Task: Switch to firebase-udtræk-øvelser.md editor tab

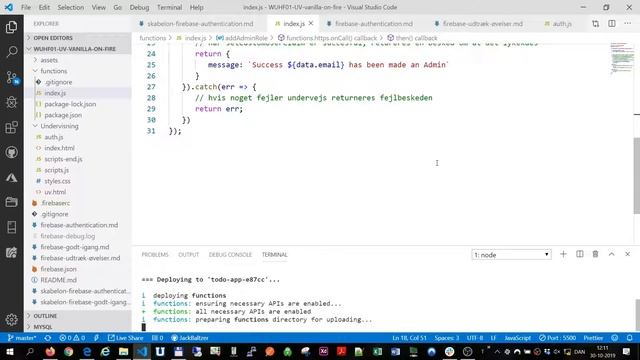Action: 482,24
